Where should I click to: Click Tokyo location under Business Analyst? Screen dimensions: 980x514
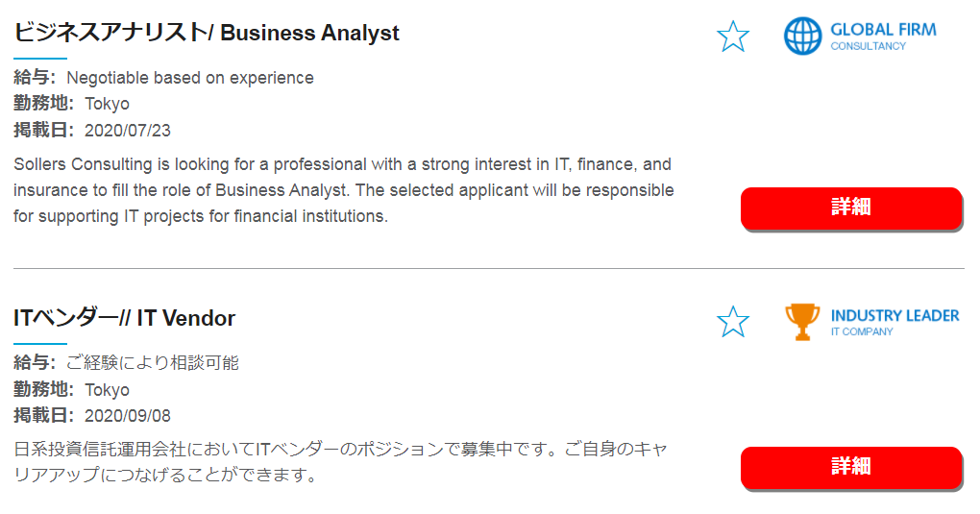(x=107, y=104)
